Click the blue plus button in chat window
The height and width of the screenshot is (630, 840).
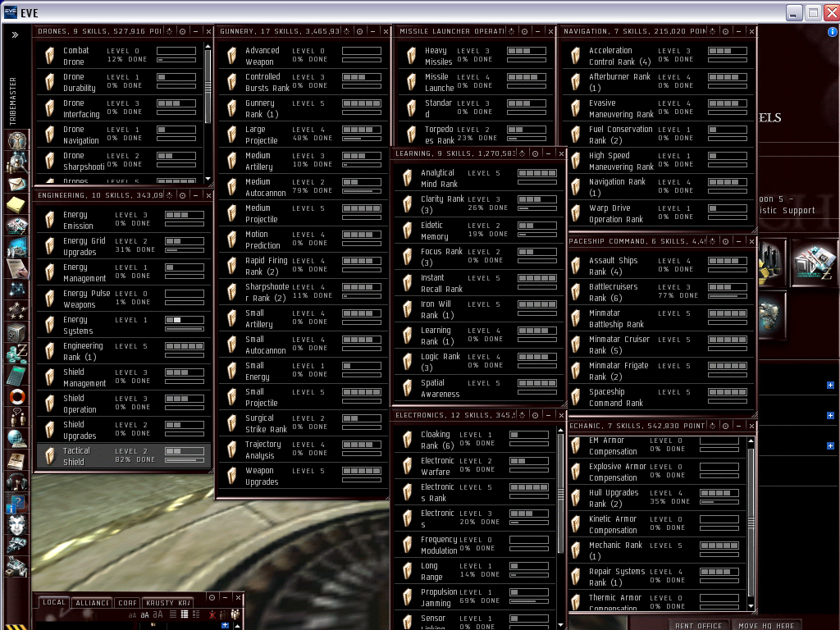[x=225, y=625]
